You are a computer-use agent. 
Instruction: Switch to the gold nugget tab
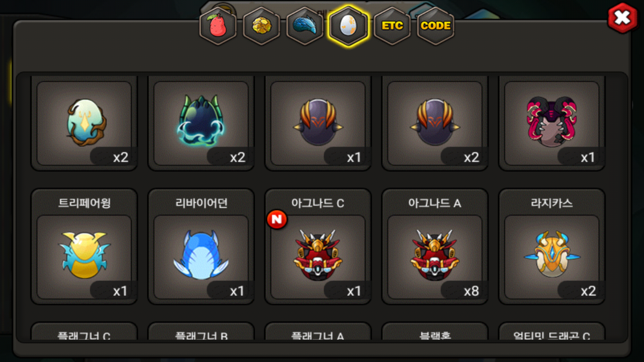(x=262, y=26)
